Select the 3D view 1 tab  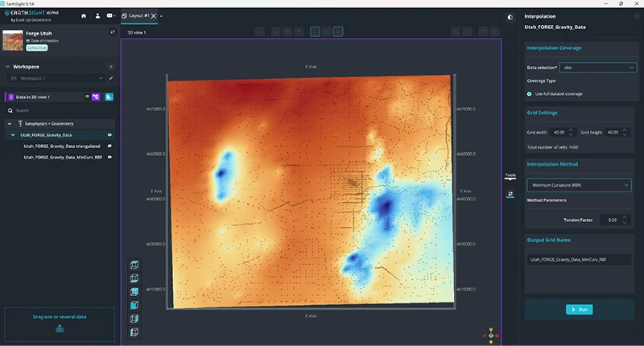coord(136,32)
